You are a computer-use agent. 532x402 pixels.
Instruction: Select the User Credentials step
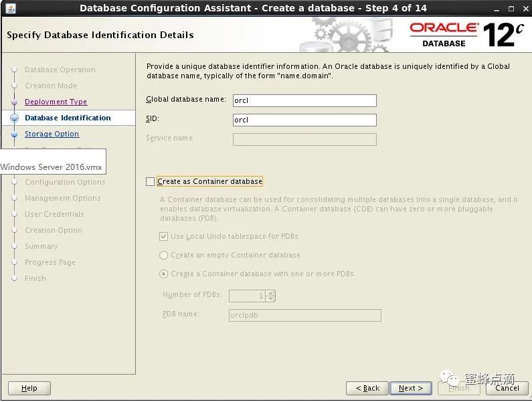click(54, 214)
